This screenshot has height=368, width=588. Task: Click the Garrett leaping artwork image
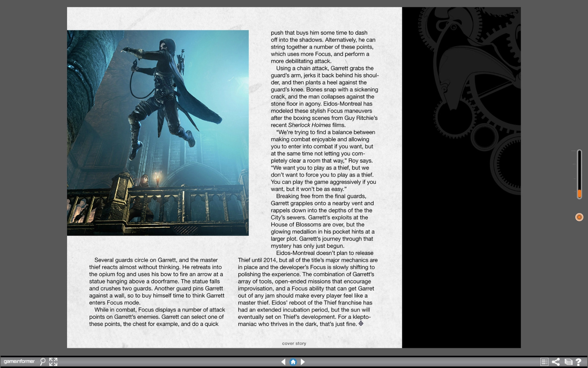click(x=158, y=133)
